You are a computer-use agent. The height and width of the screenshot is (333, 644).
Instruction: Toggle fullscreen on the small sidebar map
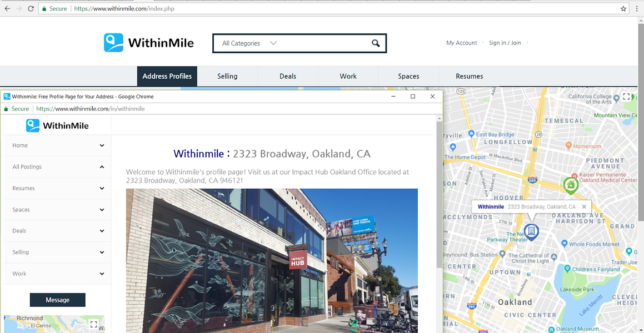click(x=94, y=324)
